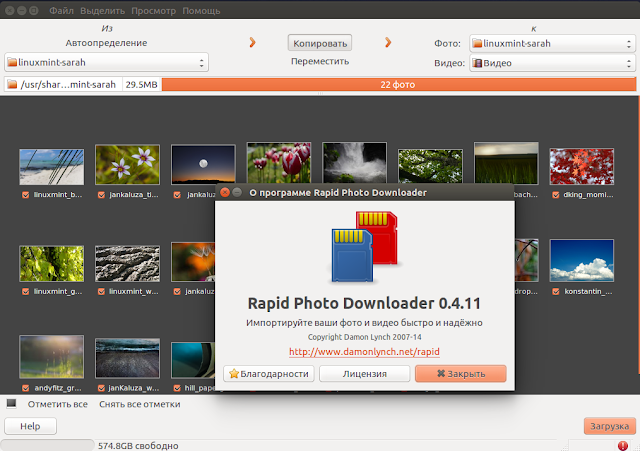This screenshot has width=640, height=451.
Task: Select the dark grass field thumbnail
Action: click(x=506, y=163)
